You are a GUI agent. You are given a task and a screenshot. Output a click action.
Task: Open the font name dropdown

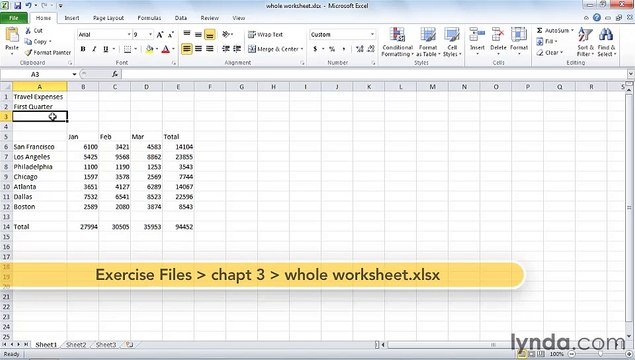pos(129,34)
